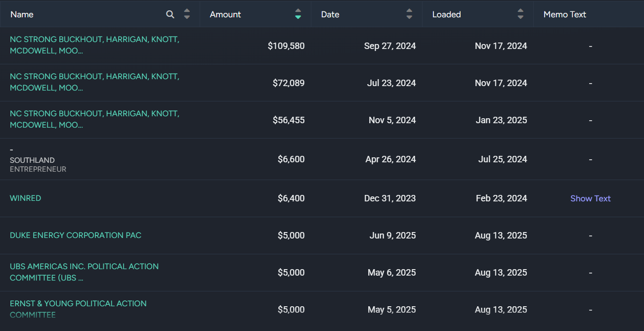Click the Date column header label
The image size is (644, 331).
click(330, 14)
